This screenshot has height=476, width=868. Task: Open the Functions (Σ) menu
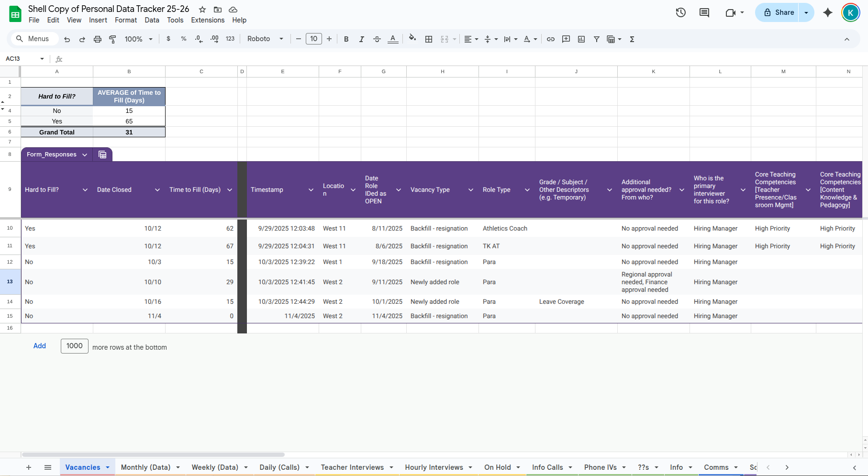[x=632, y=39]
